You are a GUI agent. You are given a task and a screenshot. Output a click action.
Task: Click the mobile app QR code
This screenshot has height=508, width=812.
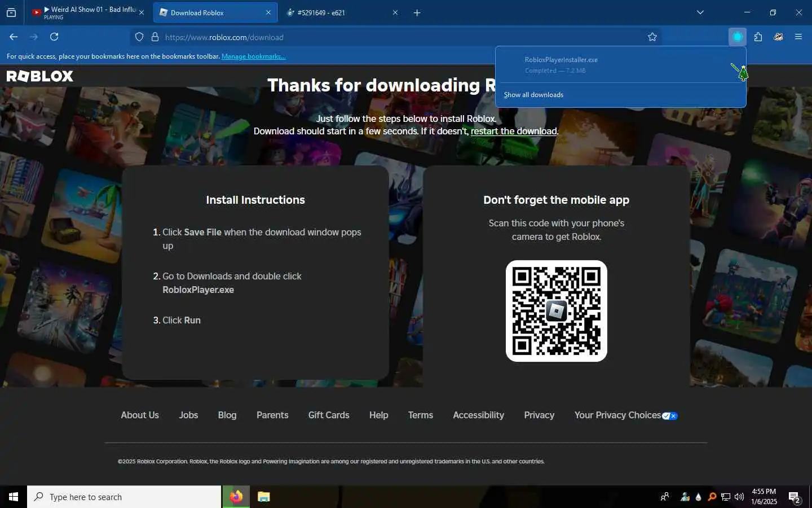pos(557,311)
